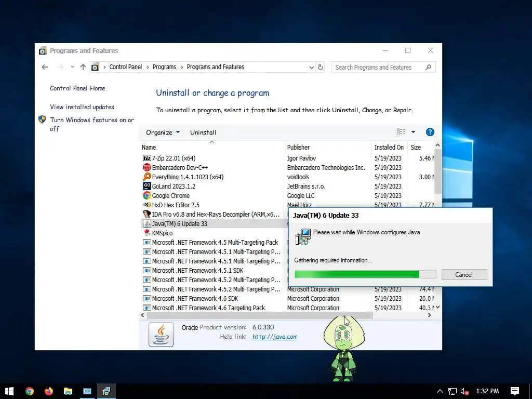Viewport: 532px width, 399px height.
Task: Expand the Programs breadcrumb chevron
Action: pos(182,67)
